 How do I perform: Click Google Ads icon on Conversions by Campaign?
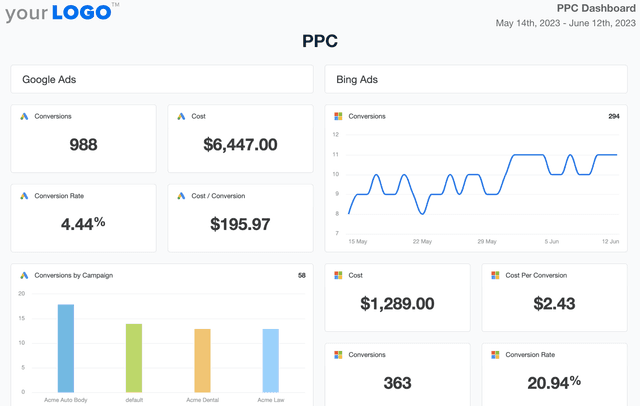tap(24, 275)
